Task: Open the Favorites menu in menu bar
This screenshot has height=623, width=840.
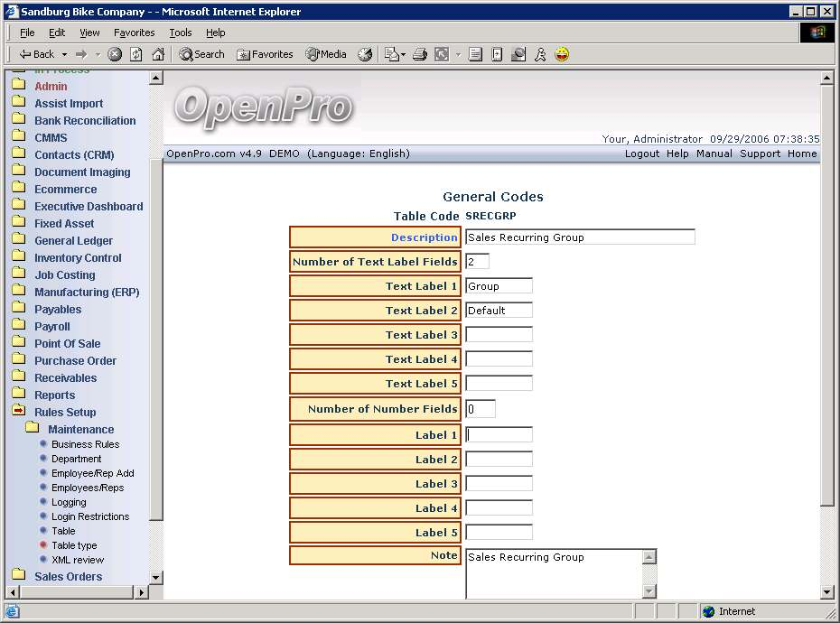Action: point(134,33)
